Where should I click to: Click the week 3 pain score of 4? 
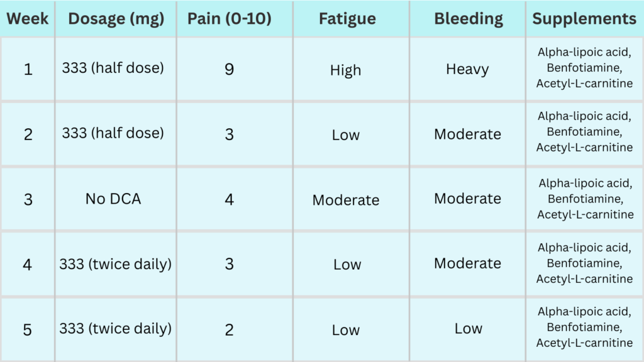(x=230, y=200)
